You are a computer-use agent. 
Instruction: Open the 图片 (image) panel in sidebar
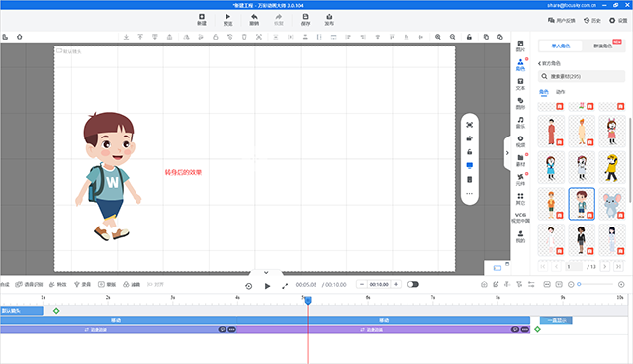click(x=521, y=46)
